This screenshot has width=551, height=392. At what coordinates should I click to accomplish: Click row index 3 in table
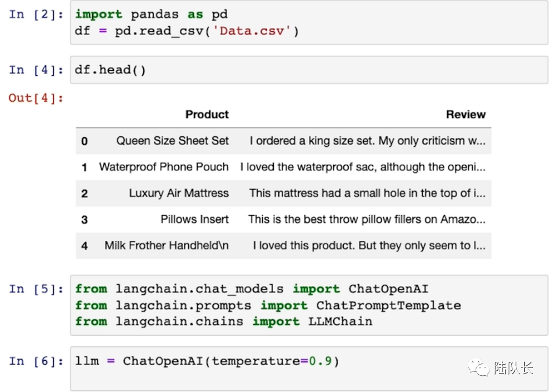tap(84, 220)
